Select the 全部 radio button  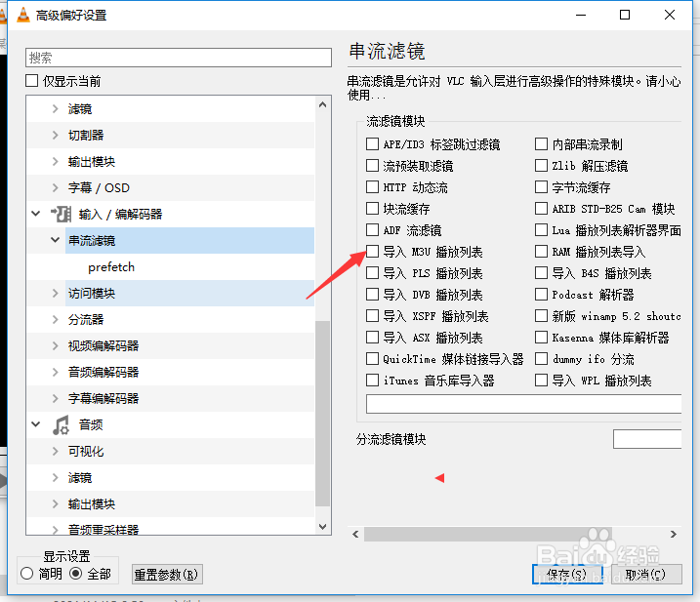tap(76, 574)
